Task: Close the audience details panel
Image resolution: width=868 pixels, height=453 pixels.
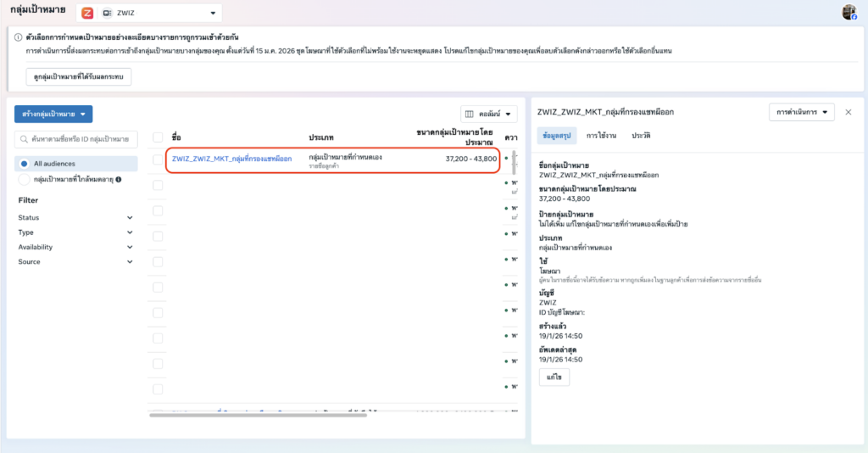Action: pos(849,113)
